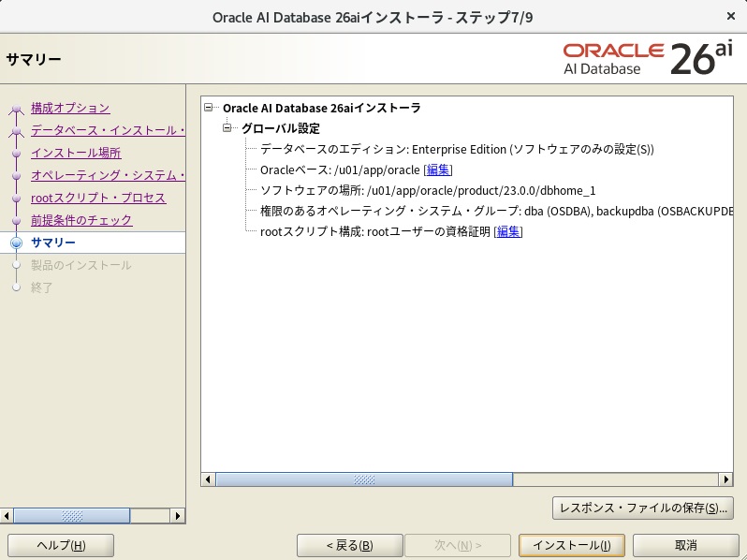
Task: Select 権限のあるオペレーティング・システム・グループ row
Action: 496,211
